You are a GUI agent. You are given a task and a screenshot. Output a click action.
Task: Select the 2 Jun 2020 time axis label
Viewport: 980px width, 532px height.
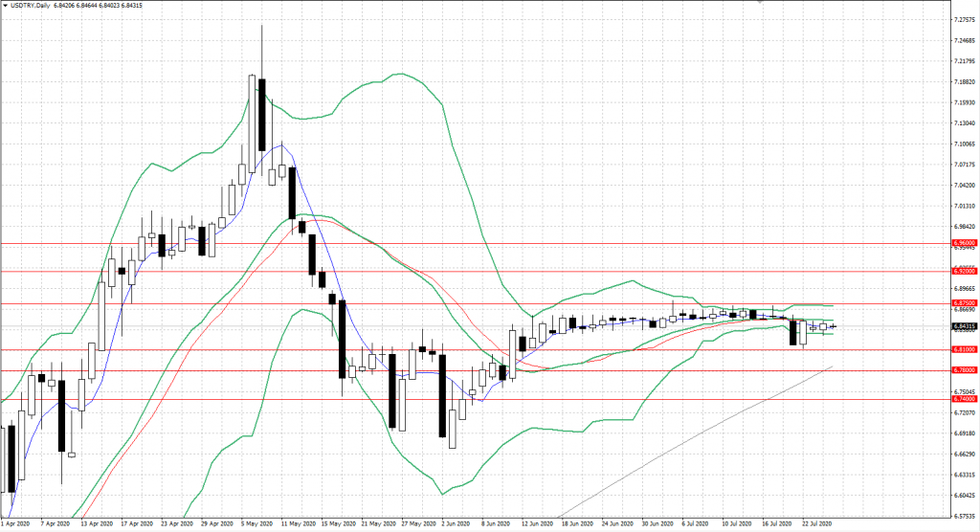point(455,525)
